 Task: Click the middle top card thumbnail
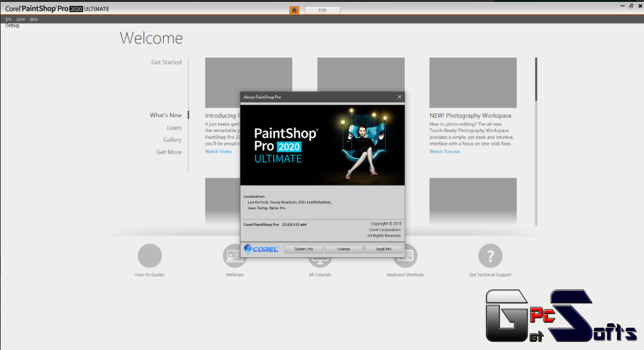click(x=361, y=74)
